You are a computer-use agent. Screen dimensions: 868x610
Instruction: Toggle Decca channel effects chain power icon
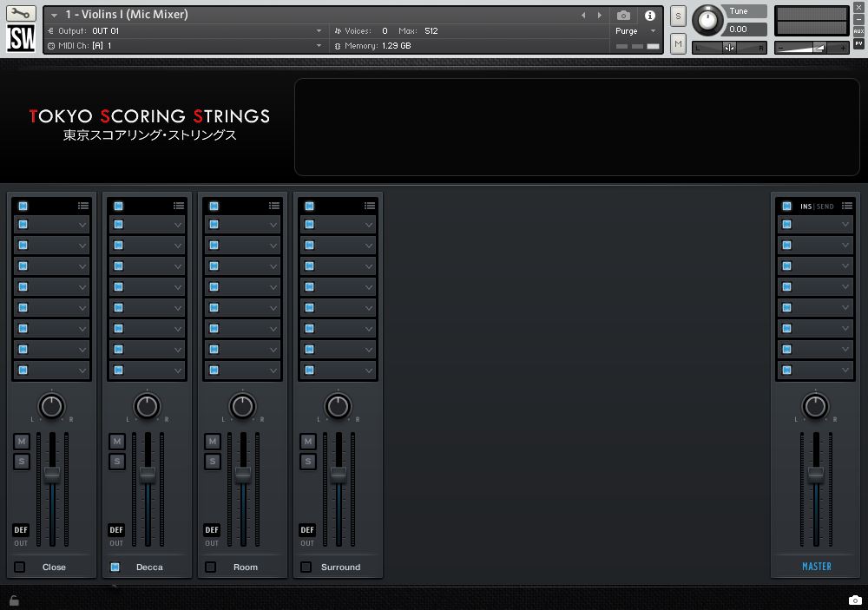[118, 206]
